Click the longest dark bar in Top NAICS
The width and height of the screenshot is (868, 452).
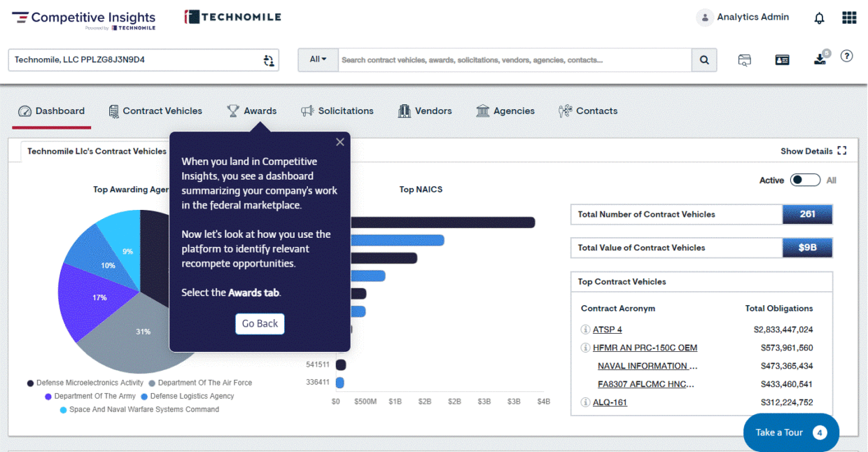tap(442, 223)
